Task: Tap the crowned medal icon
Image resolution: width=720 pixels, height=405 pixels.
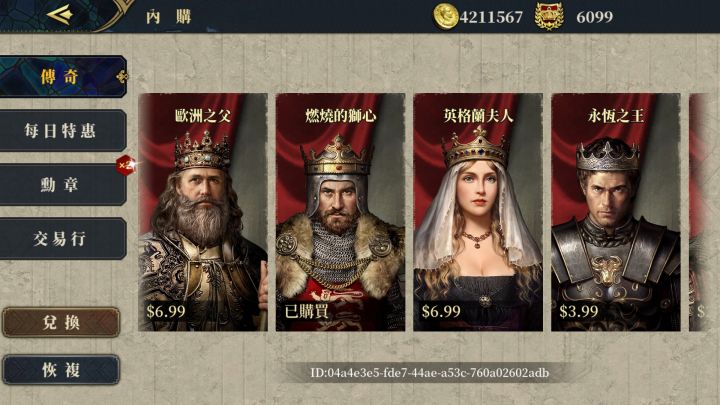Action: click(x=549, y=17)
